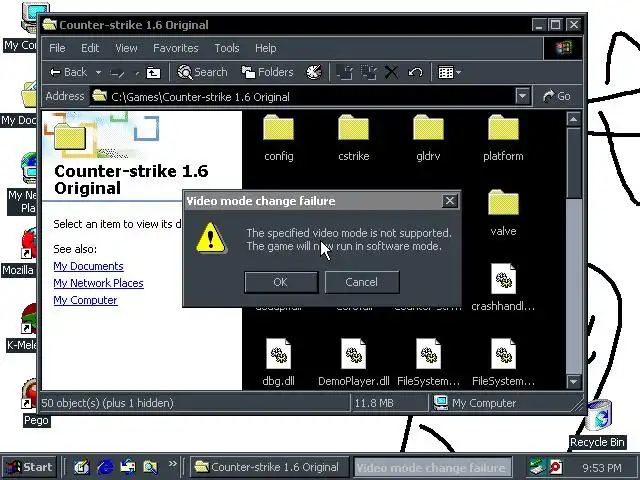Click the Forward arrow toolbar button
Screen dimensions: 640x480
[118, 73]
